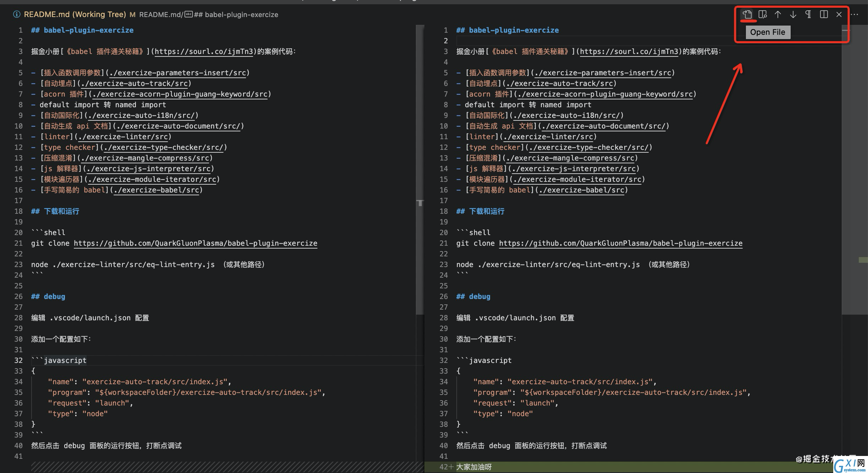Follow the exercize-type-checker/src/ link in the left pane
868x473 pixels.
click(164, 147)
